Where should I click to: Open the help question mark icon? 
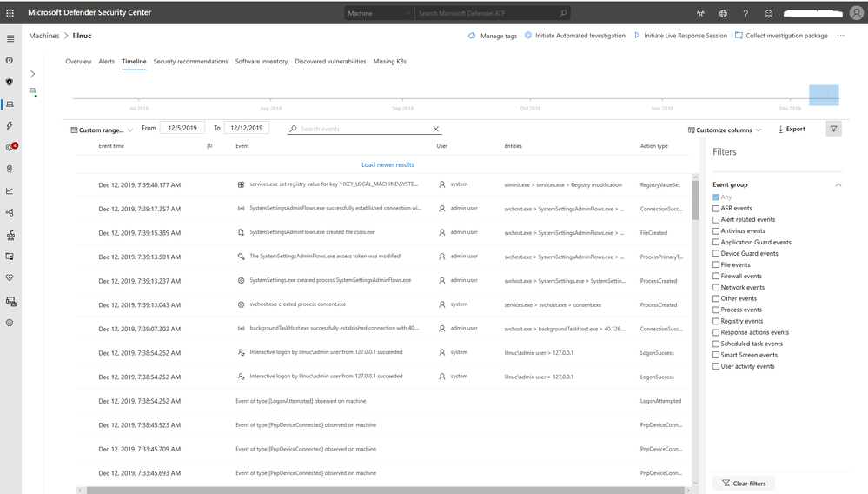coord(745,13)
